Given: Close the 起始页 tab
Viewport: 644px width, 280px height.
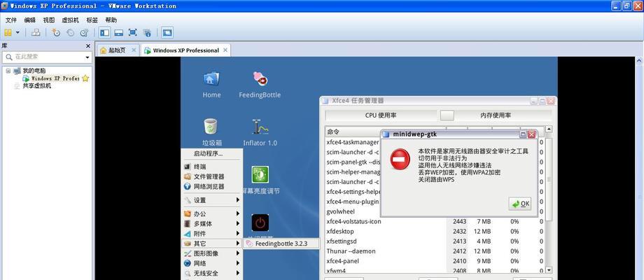Looking at the screenshot, I should [134, 50].
